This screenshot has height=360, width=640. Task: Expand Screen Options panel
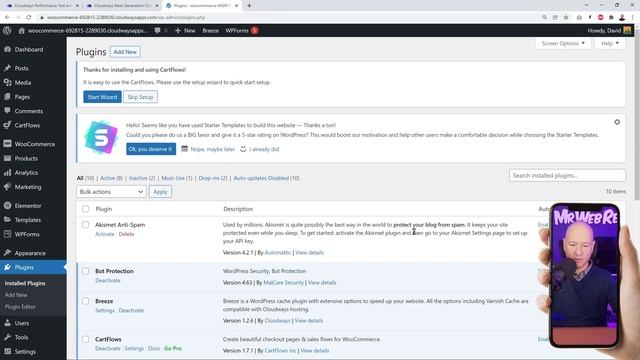point(563,43)
